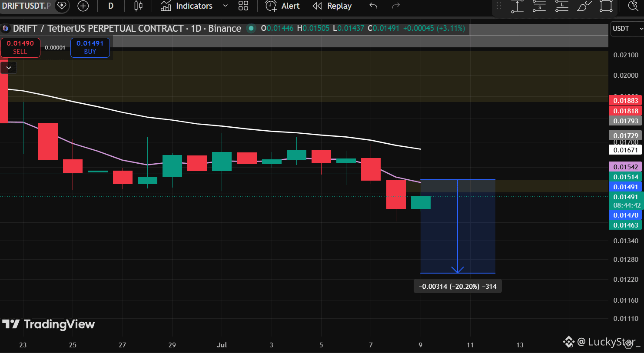This screenshot has width=644, height=353.
Task: Click the 0.01220 price axis level
Action: 626,280
